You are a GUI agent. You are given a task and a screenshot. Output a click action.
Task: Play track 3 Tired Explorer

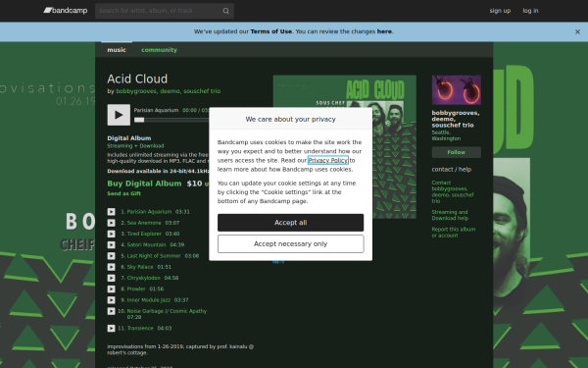(x=112, y=234)
